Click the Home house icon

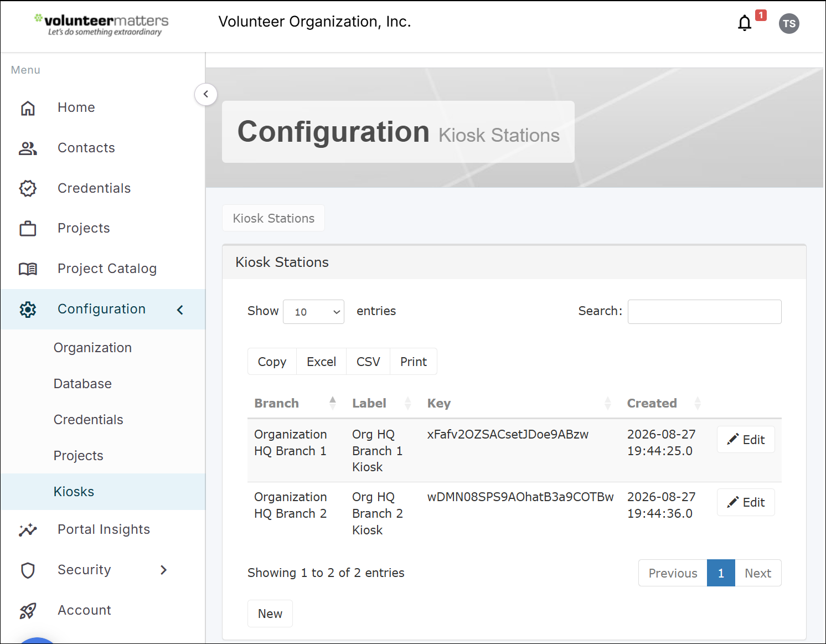tap(28, 108)
